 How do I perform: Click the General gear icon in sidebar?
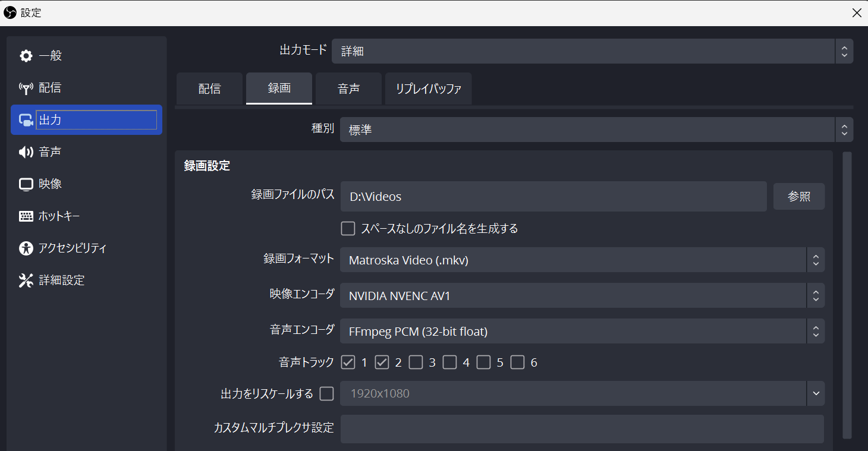click(x=26, y=56)
